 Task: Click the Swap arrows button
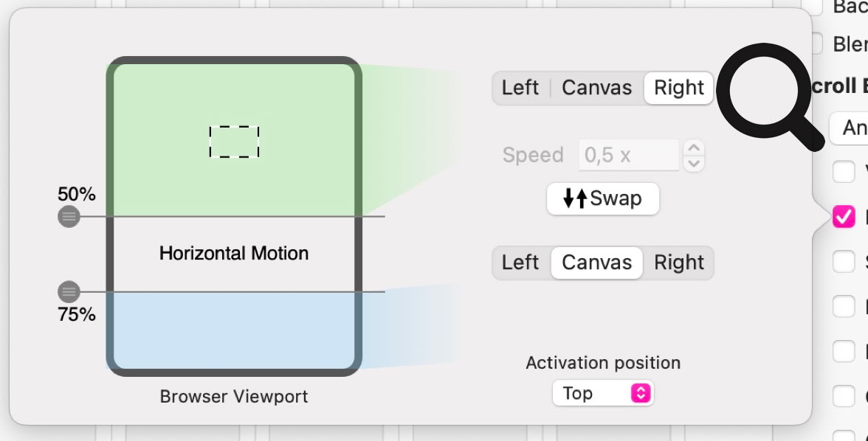602,198
